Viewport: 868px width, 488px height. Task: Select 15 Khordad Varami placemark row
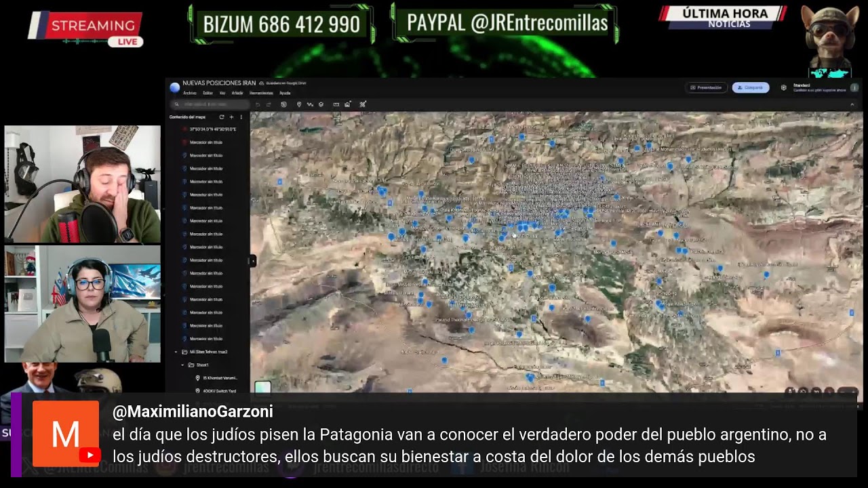pyautogui.click(x=208, y=378)
